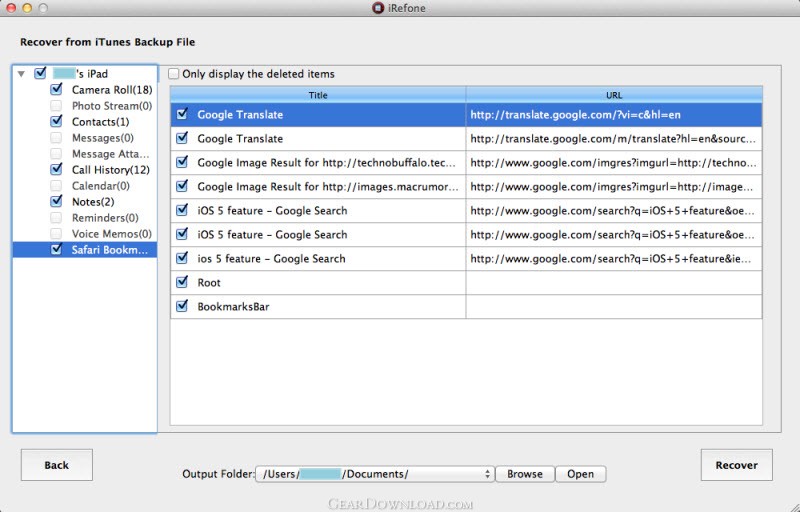This screenshot has height=512, width=800.
Task: Sort by Title column header
Action: (x=318, y=95)
